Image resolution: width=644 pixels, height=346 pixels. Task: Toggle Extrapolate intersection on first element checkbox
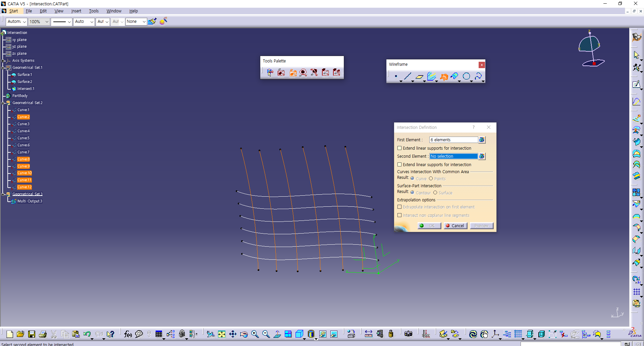pyautogui.click(x=399, y=207)
